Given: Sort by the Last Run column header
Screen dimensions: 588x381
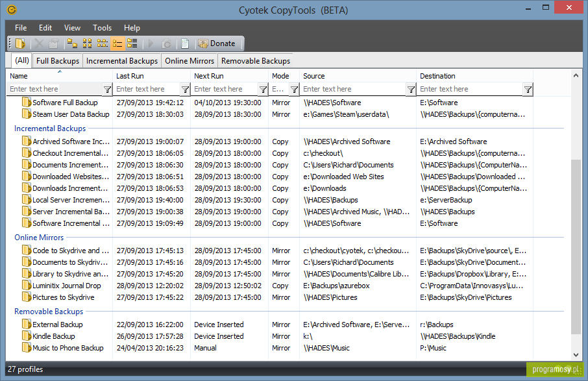Looking at the screenshot, I should click(151, 76).
